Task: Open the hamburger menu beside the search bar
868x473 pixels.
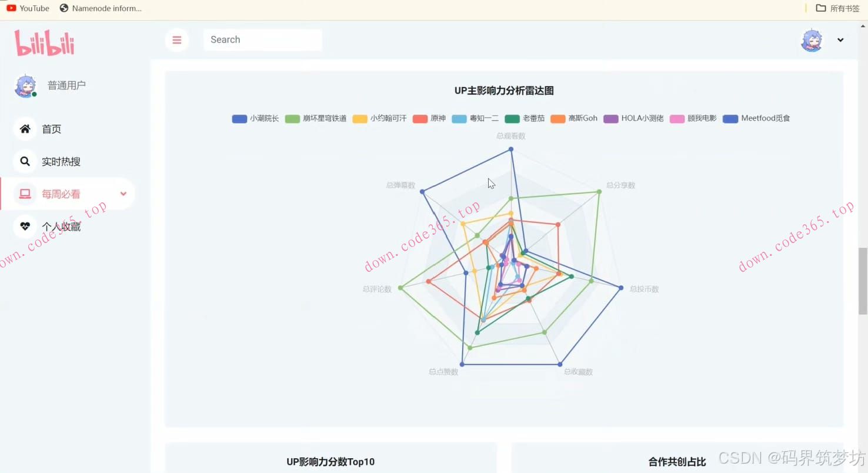Action: click(177, 39)
